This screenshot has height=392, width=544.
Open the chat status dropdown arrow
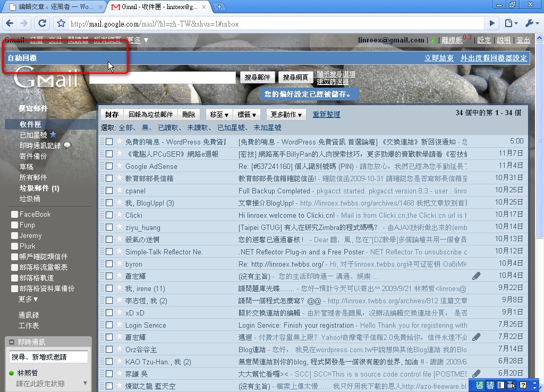(x=85, y=384)
